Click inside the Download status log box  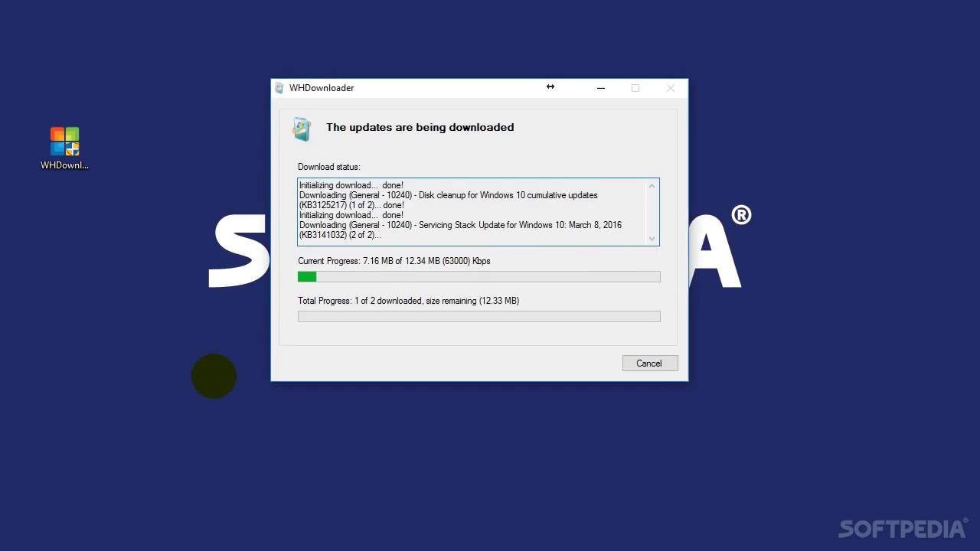click(x=479, y=212)
